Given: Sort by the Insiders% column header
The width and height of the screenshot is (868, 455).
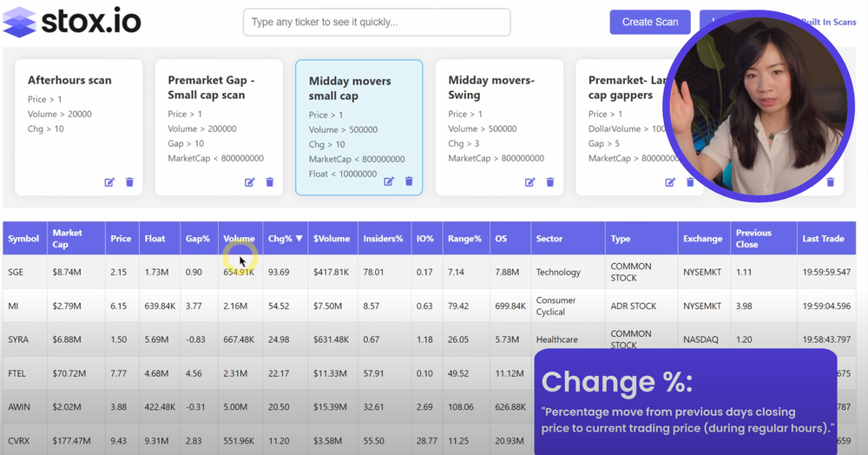Looking at the screenshot, I should 383,239.
